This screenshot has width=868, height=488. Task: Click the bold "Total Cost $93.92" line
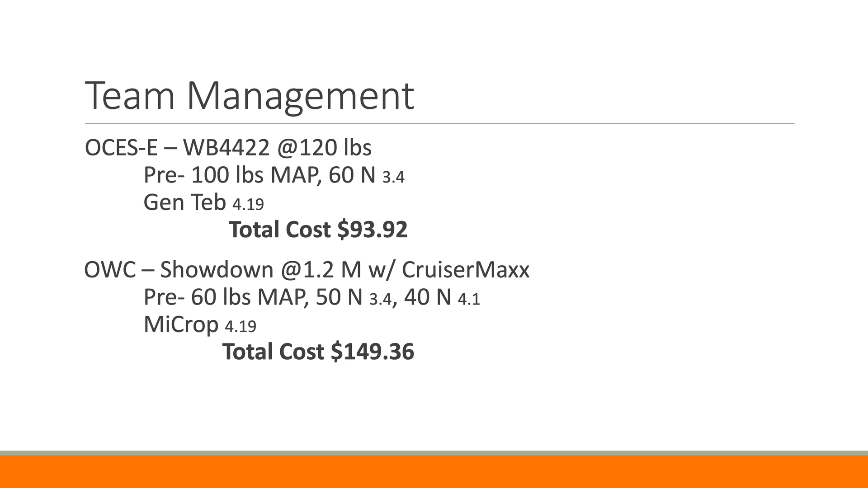(x=318, y=230)
